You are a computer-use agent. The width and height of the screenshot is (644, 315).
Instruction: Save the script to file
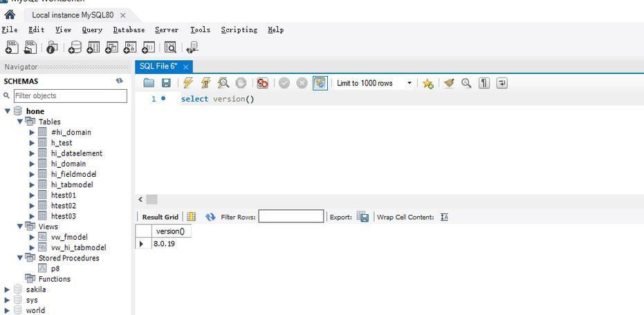click(x=166, y=83)
